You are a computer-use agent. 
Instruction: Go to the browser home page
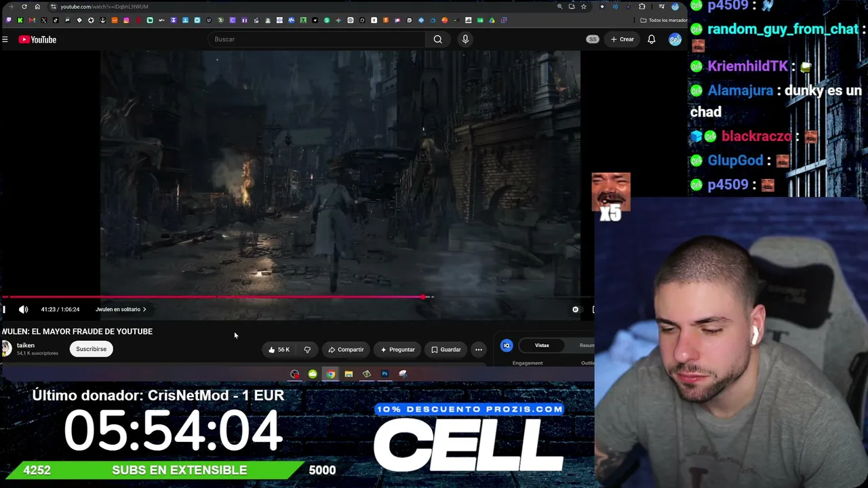37,7
